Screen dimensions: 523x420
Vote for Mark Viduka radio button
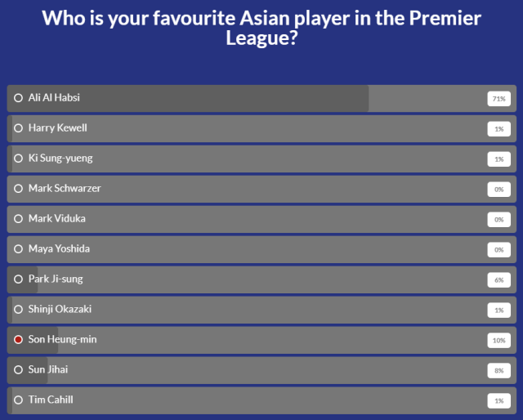click(18, 219)
